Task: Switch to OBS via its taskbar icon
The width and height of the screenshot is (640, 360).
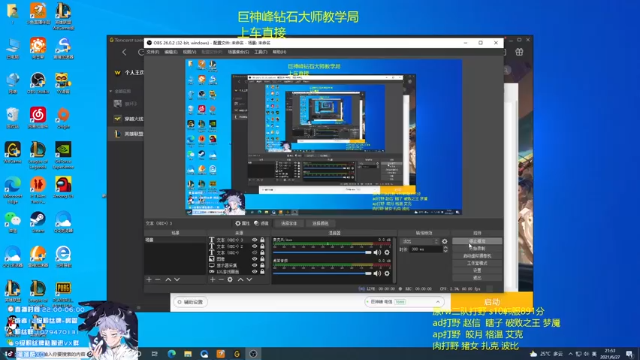Action: pos(253,353)
